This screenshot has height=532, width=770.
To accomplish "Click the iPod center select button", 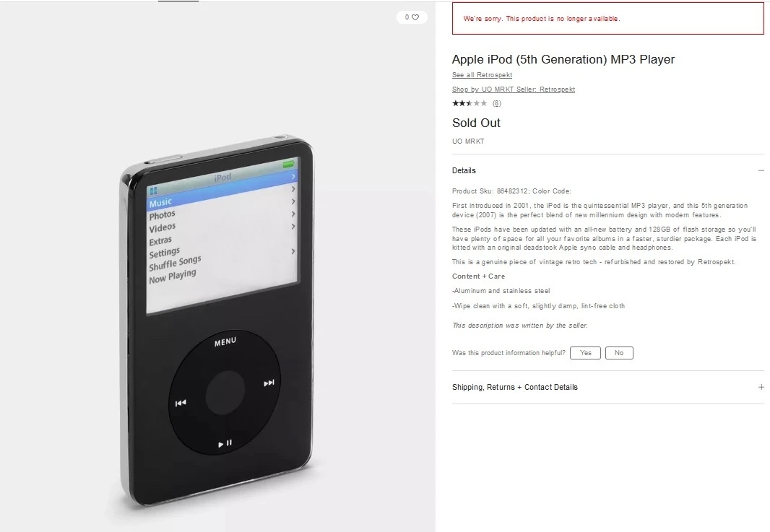I will click(225, 393).
